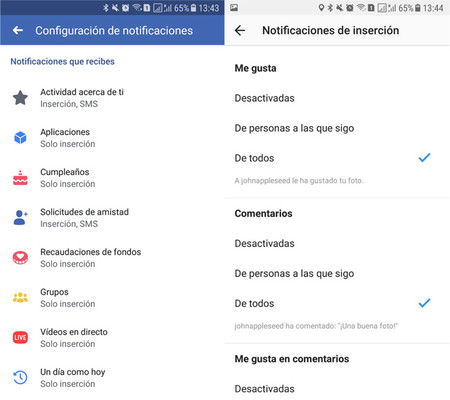Tap the Solicitudes de amistad person icon

point(20,218)
